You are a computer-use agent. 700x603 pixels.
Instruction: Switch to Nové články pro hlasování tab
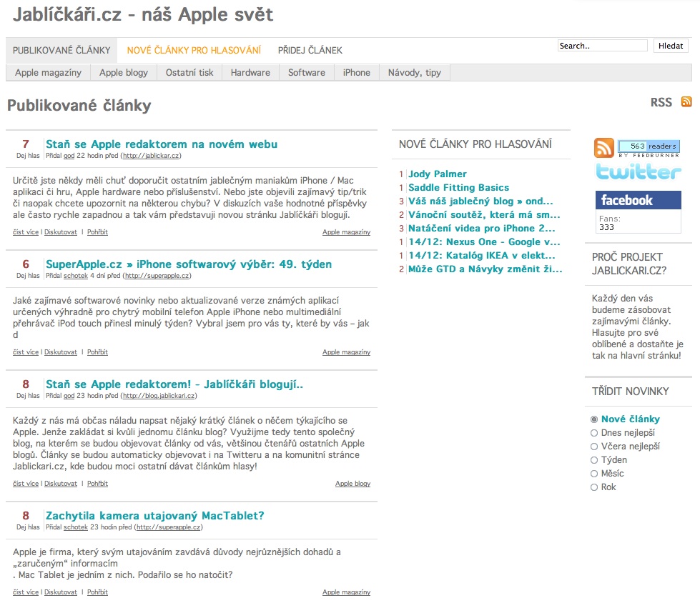(194, 51)
